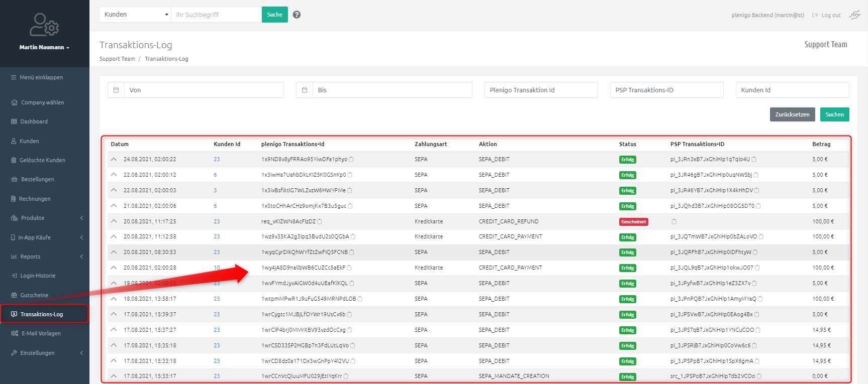The height and width of the screenshot is (384, 868).
Task: Collapse the 20.08.2021, 11:17:25 row chevron
Action: click(x=114, y=221)
